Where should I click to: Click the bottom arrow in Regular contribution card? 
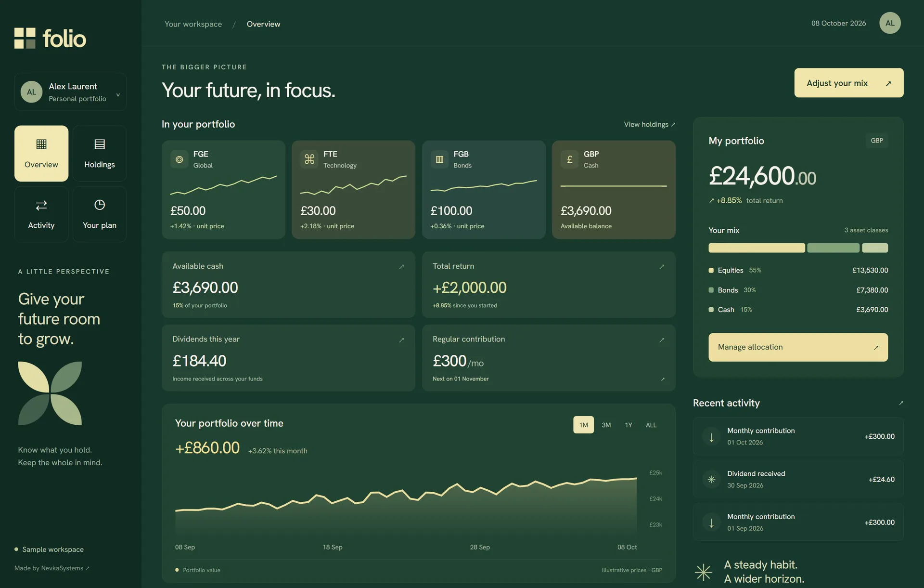coord(663,379)
